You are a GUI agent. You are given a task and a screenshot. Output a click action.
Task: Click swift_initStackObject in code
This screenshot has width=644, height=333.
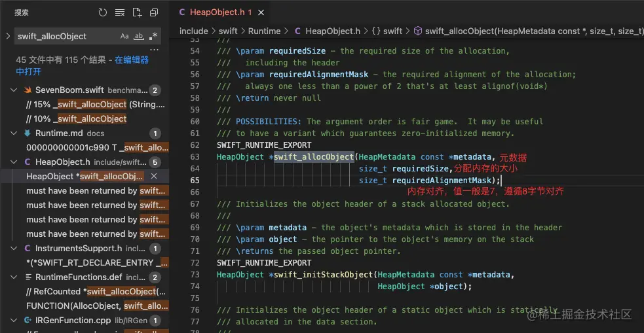(323, 274)
